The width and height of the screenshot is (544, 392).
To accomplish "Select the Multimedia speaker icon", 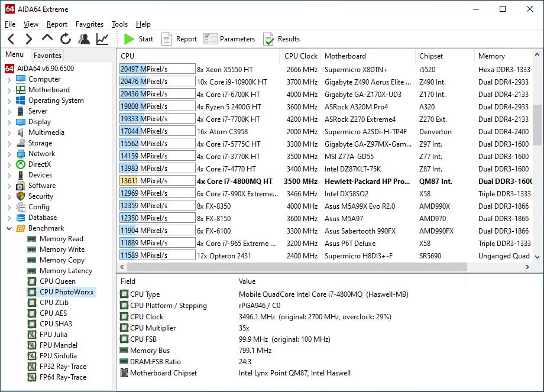I will pos(21,132).
